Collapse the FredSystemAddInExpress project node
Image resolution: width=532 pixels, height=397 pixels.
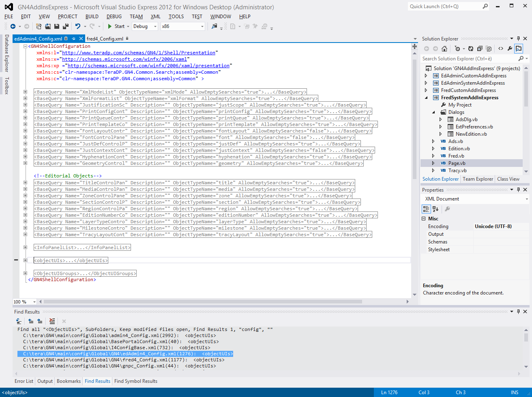426,98
